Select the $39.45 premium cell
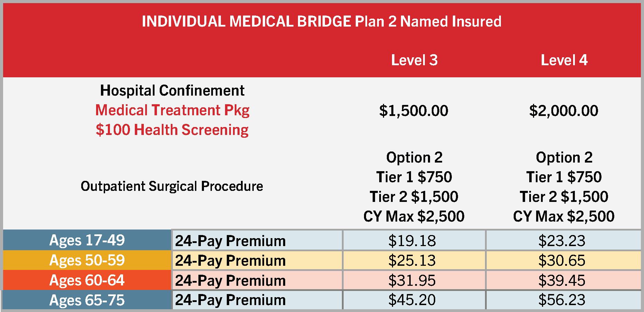 click(x=562, y=280)
